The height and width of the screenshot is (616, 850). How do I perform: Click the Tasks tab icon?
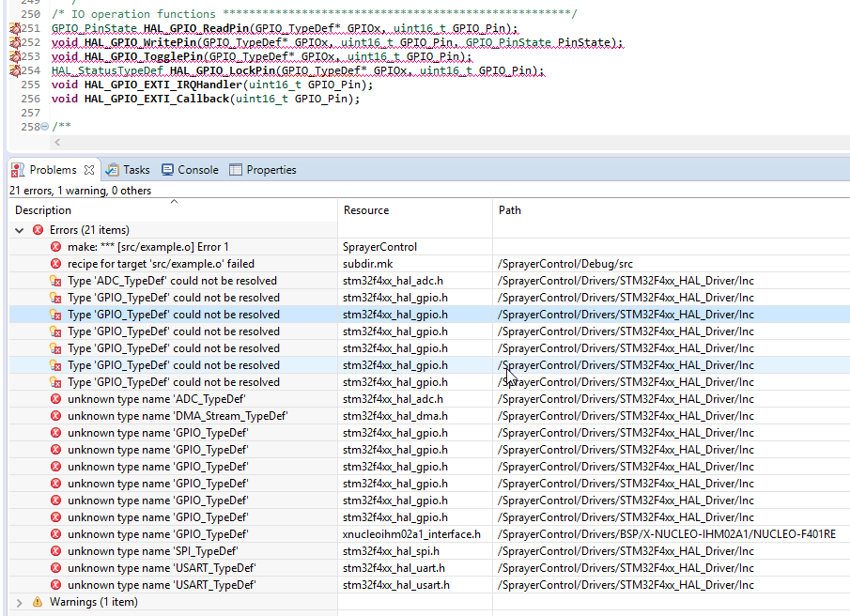click(113, 170)
